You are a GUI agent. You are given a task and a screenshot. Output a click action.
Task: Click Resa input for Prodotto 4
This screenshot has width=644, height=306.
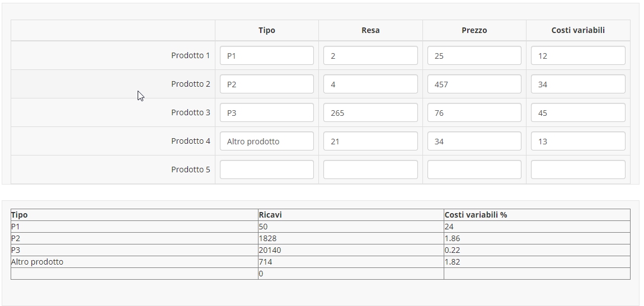point(370,141)
